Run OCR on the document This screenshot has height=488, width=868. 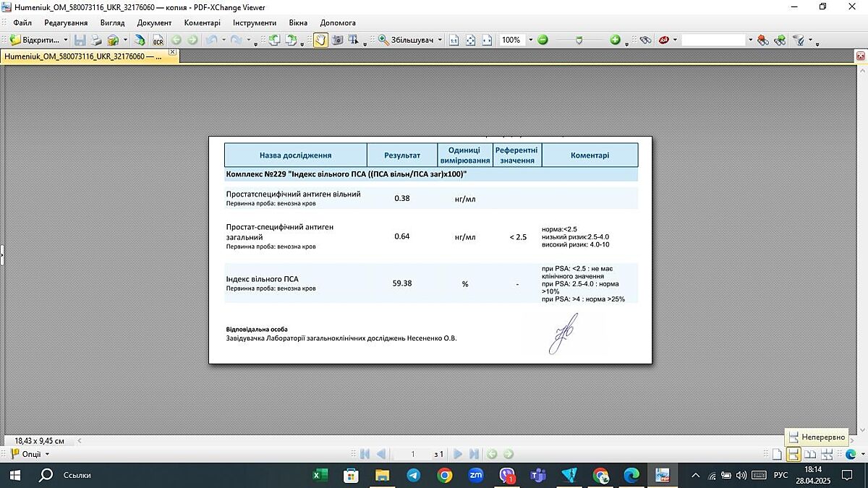tap(158, 40)
